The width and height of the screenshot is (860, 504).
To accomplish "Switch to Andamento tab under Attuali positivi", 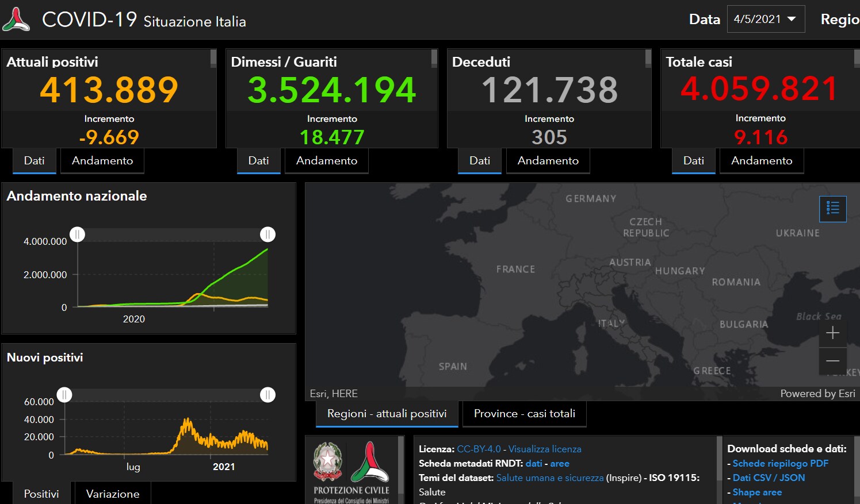I will click(102, 161).
